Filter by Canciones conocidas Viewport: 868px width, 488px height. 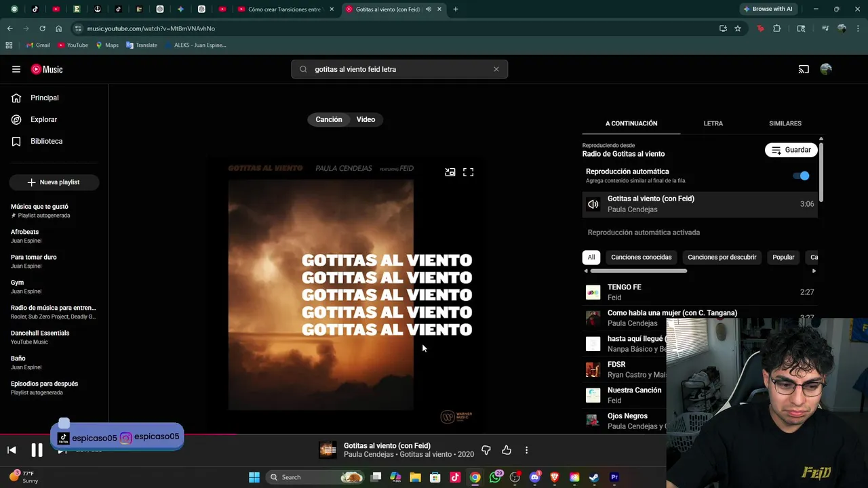[x=641, y=258]
